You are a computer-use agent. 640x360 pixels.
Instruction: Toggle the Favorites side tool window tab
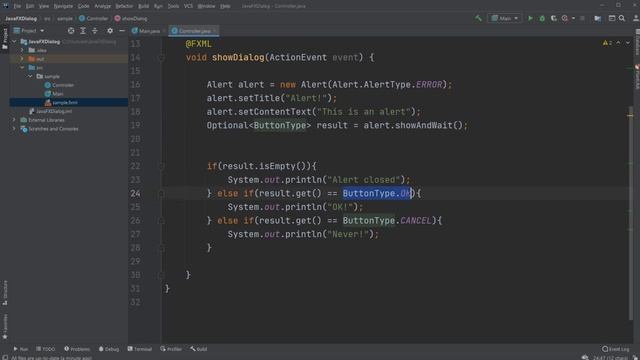tap(5, 327)
